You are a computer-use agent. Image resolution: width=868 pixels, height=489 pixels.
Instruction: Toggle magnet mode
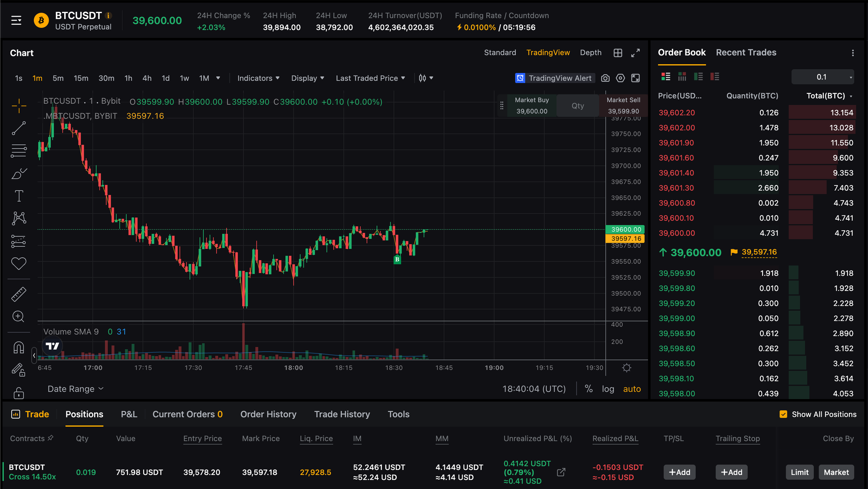(x=19, y=347)
